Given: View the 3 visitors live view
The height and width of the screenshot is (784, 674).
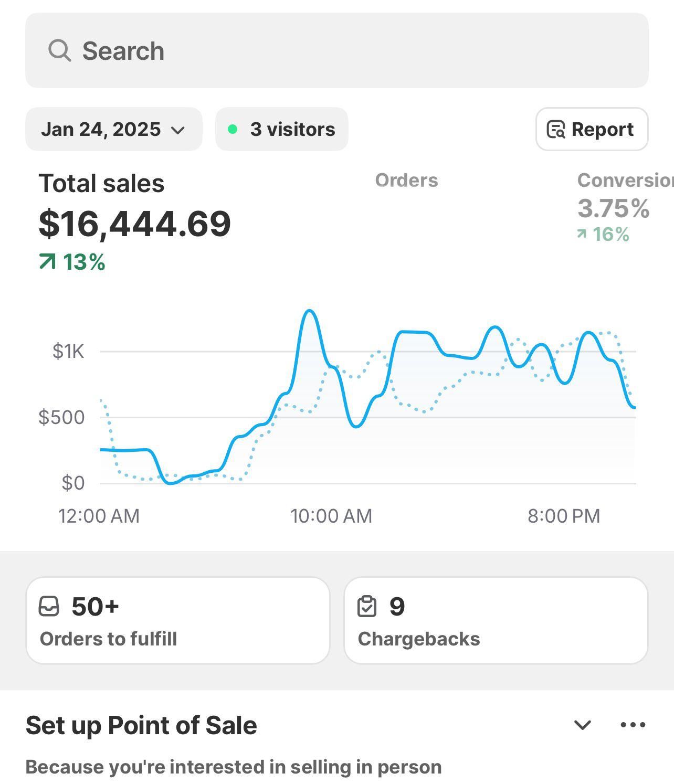Looking at the screenshot, I should click(282, 129).
